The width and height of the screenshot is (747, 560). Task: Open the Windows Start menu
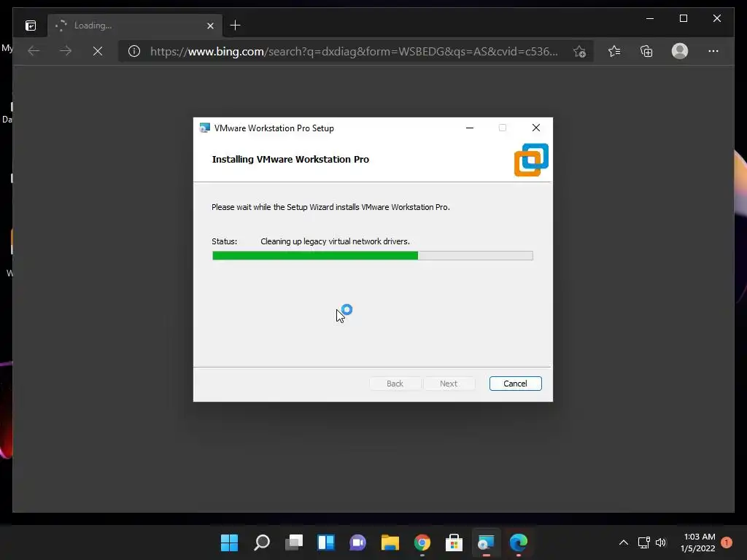[229, 542]
